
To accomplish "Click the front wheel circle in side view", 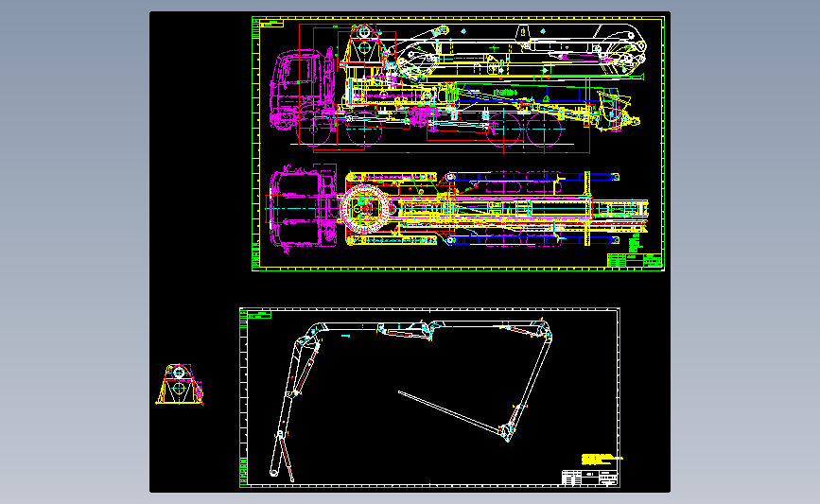I will pos(315,127).
